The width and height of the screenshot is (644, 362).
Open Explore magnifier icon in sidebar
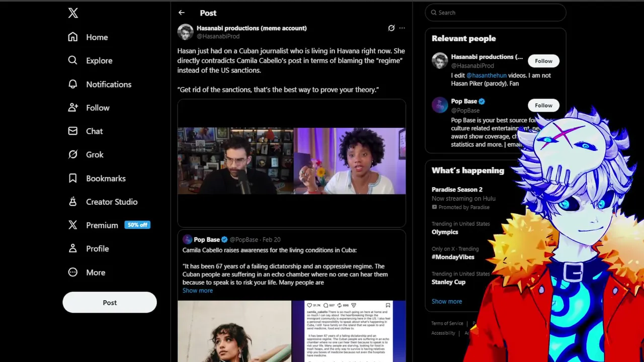[73, 60]
